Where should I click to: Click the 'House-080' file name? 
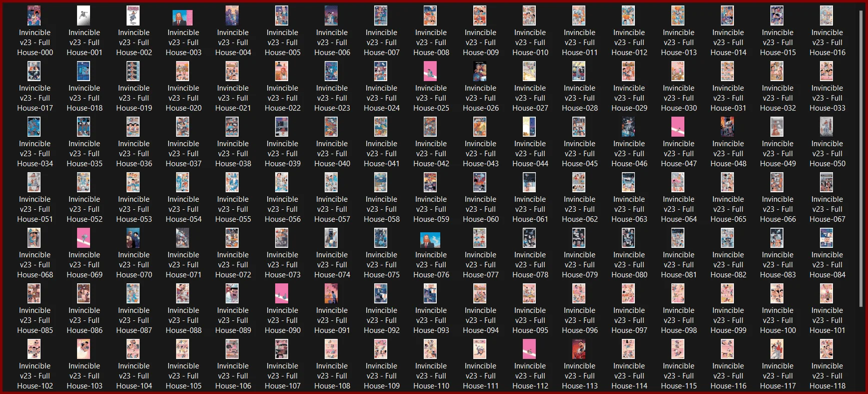629,275
